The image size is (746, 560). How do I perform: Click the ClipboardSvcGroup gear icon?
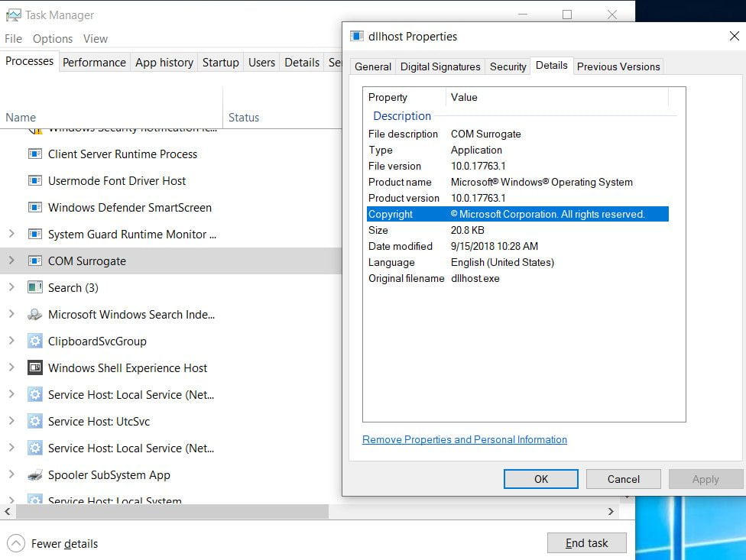click(x=34, y=341)
